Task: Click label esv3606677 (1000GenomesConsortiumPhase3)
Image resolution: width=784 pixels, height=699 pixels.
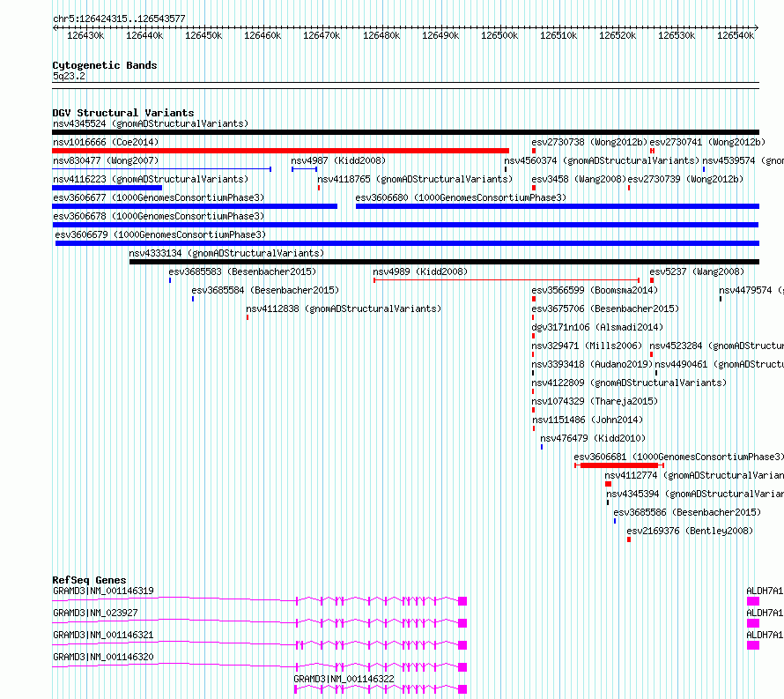Action: 159,197
